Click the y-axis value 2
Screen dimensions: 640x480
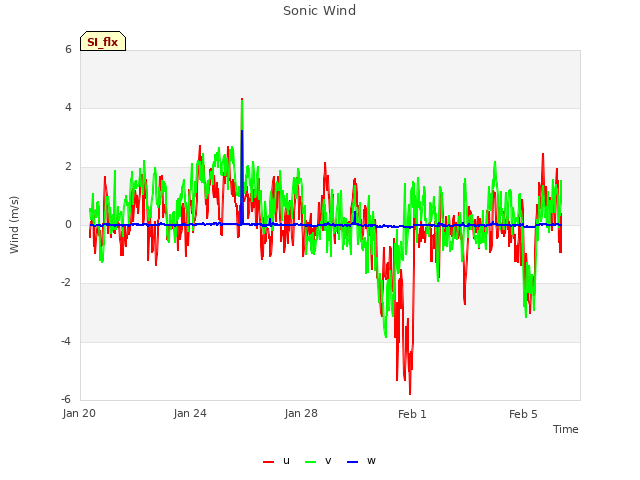68,166
